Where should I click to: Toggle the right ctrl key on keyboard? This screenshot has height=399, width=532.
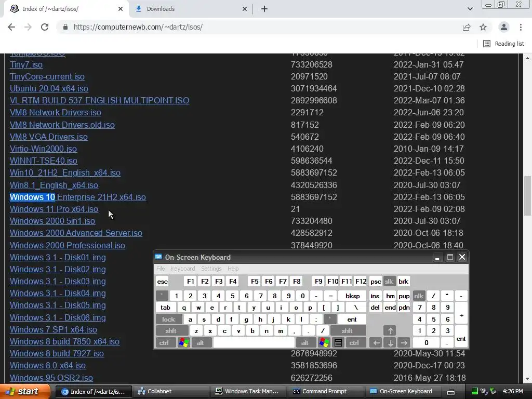[x=355, y=343]
